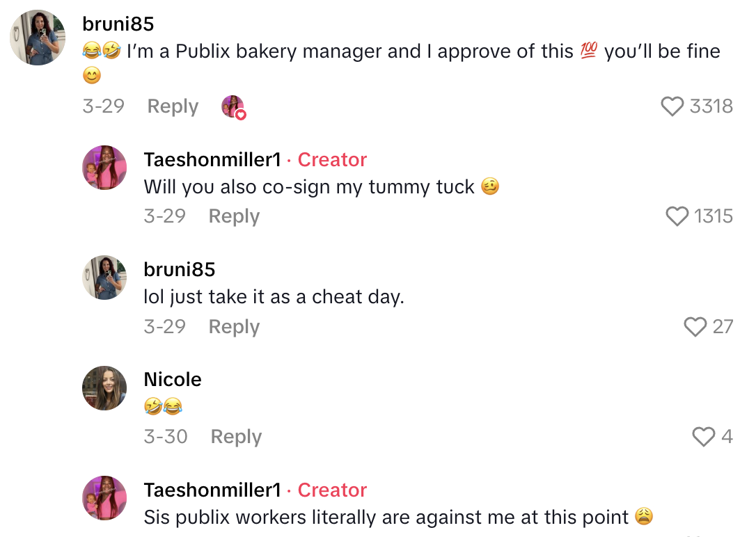Click the 3318 like count
This screenshot has width=756, height=537.
(x=711, y=106)
